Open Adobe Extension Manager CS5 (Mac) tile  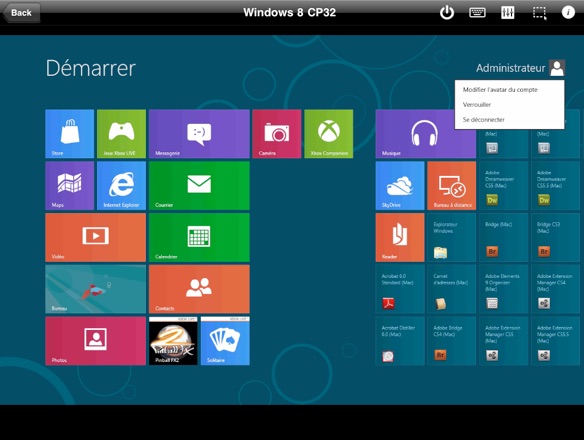click(504, 341)
